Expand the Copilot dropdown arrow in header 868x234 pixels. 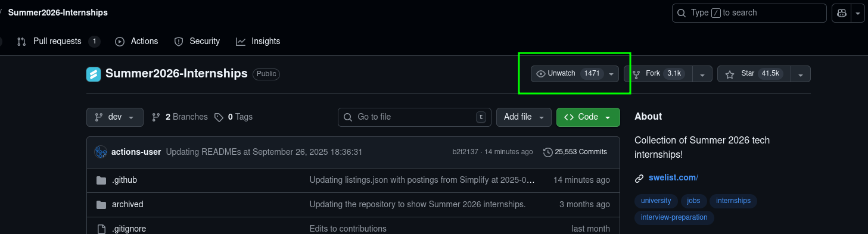(858, 13)
